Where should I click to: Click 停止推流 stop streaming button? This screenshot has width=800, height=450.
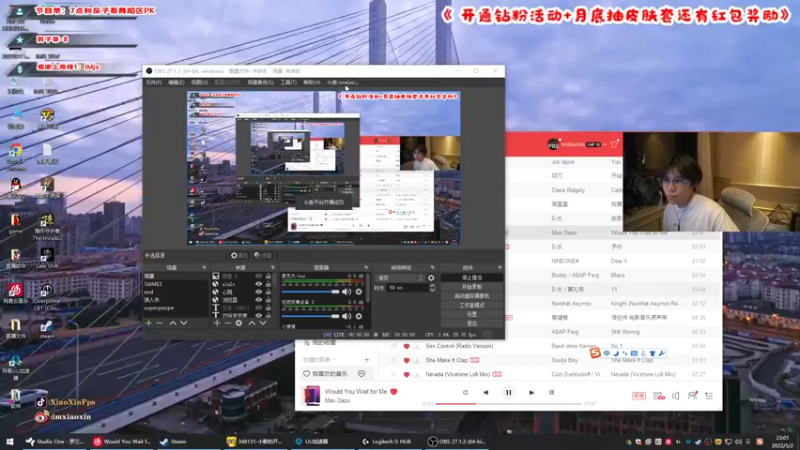click(471, 278)
